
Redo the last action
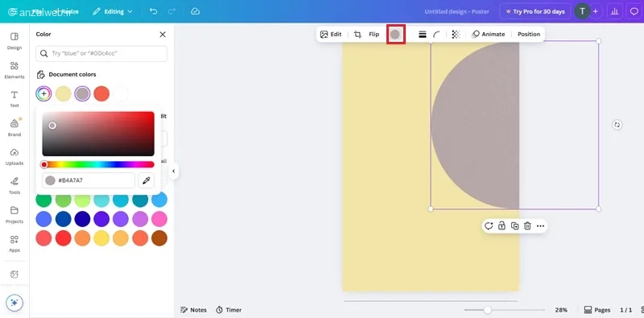[x=172, y=11]
